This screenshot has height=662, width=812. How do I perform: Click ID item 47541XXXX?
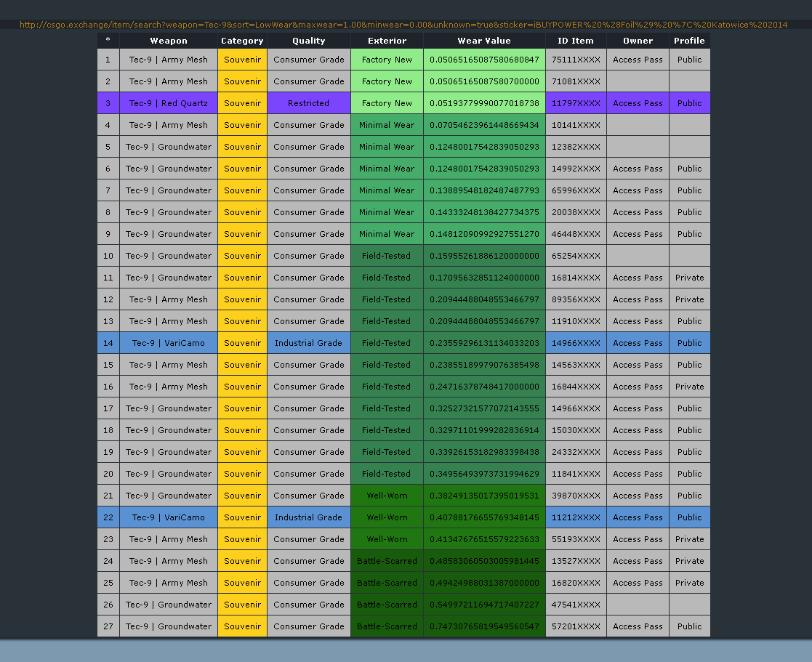[575, 605]
